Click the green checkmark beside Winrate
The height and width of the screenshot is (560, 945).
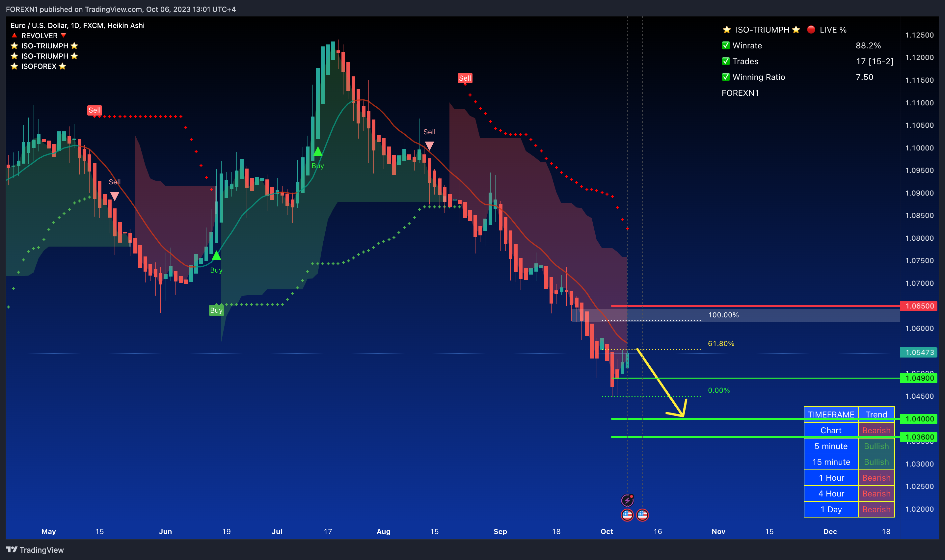(726, 45)
